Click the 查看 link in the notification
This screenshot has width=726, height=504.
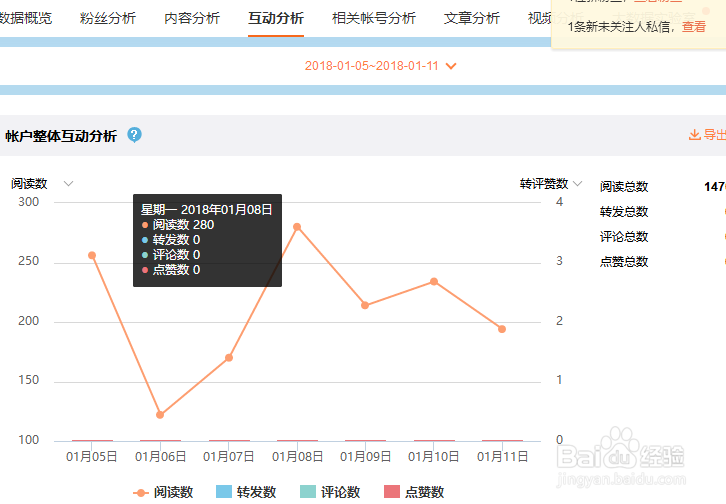(x=694, y=27)
